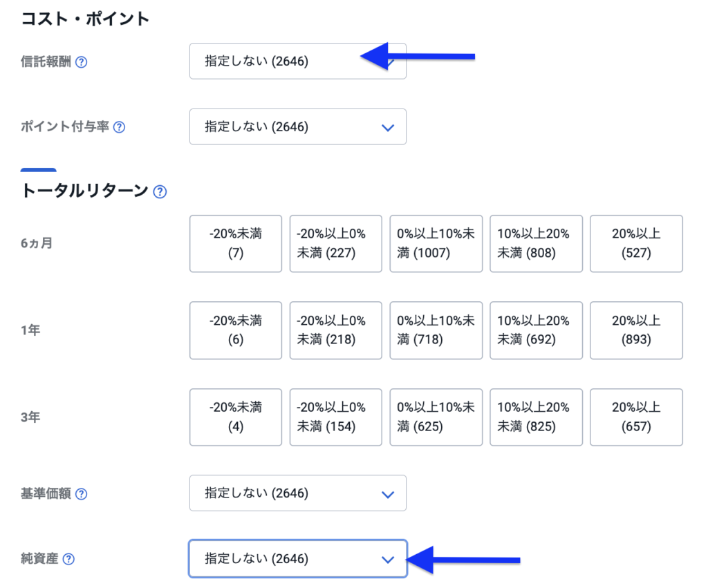Image resolution: width=708 pixels, height=588 pixels.
Task: Toggle 1年 -20%以上0%未満 (218) filter
Action: (x=335, y=330)
